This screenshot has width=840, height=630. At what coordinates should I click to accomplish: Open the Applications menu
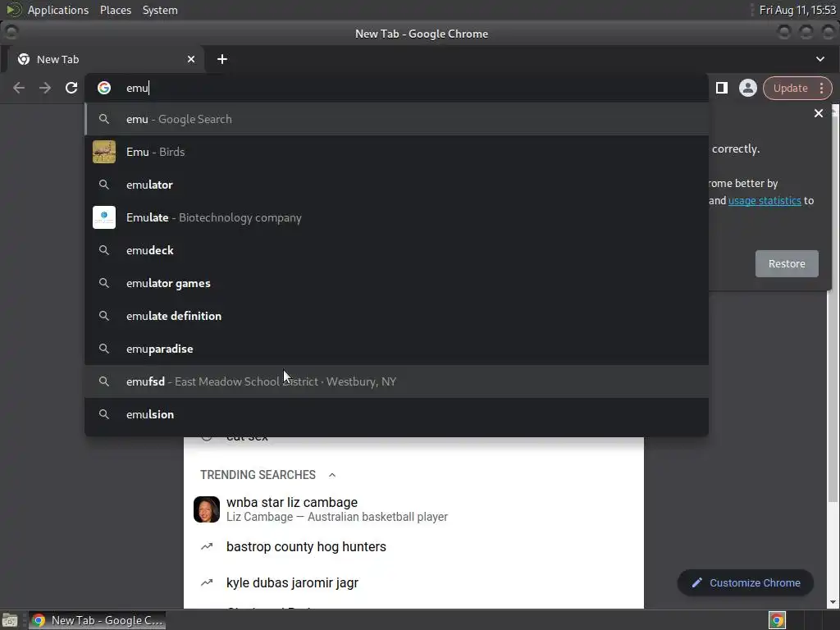[58, 10]
